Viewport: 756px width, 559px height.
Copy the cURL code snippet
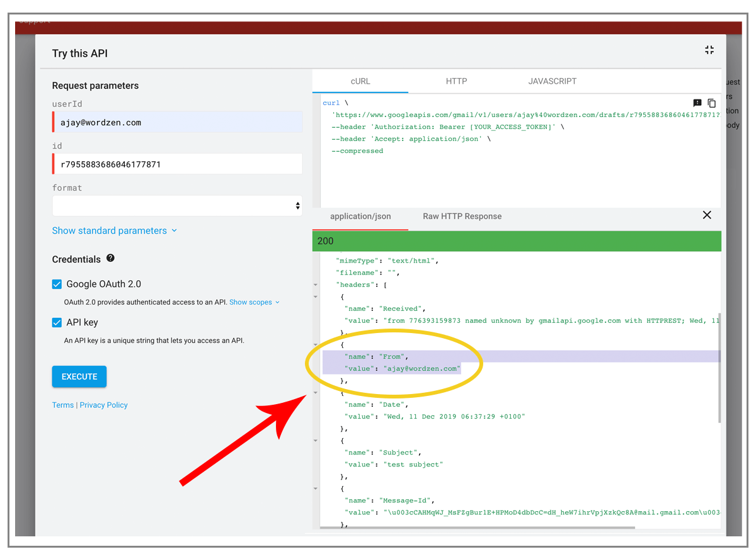click(712, 103)
